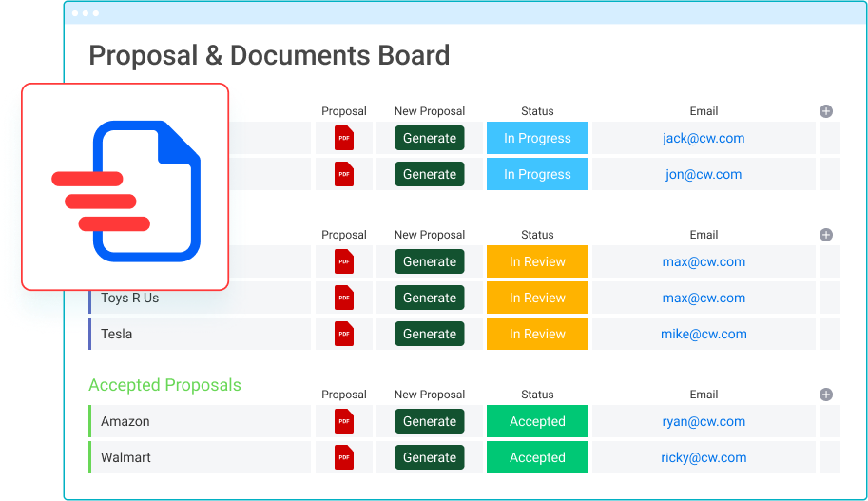Click the Status column header in Accepted Proposals
Screen dimensions: 868x501
tap(537, 395)
